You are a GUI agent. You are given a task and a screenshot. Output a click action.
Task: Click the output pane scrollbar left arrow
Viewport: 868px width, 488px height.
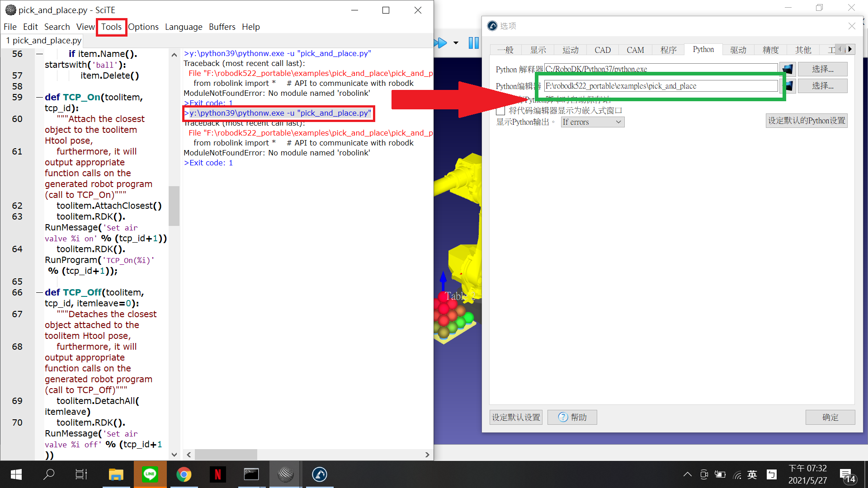coord(189,455)
